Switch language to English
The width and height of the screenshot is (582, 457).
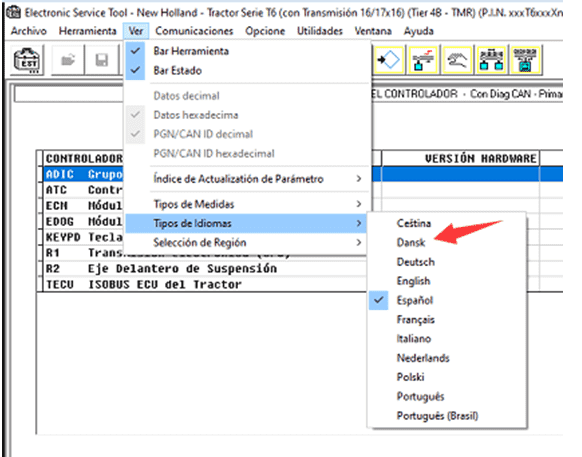coord(447,281)
